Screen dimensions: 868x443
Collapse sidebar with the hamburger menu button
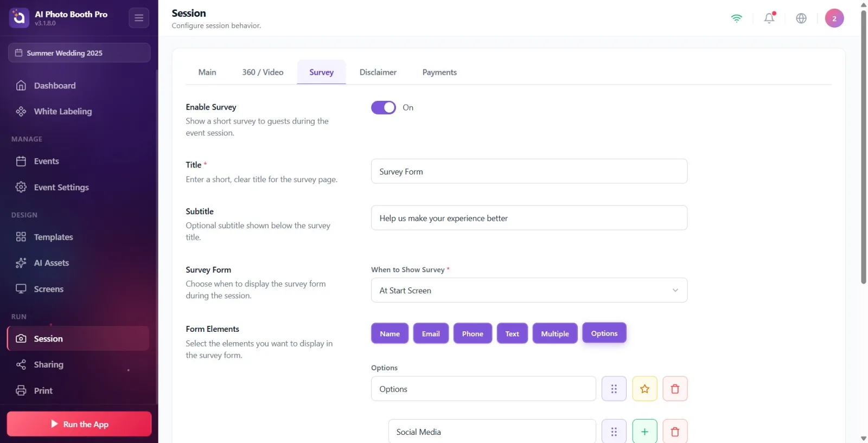(139, 18)
